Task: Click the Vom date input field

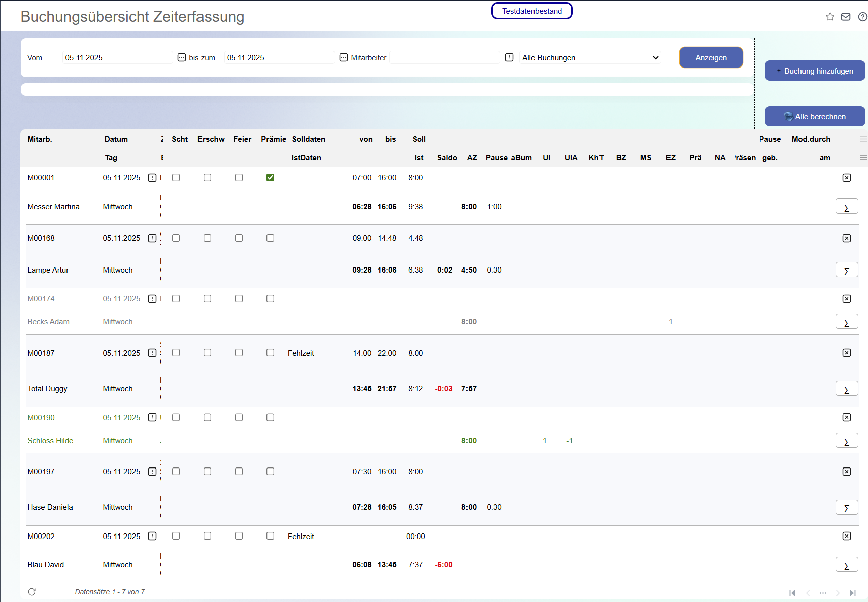Action: (118, 57)
